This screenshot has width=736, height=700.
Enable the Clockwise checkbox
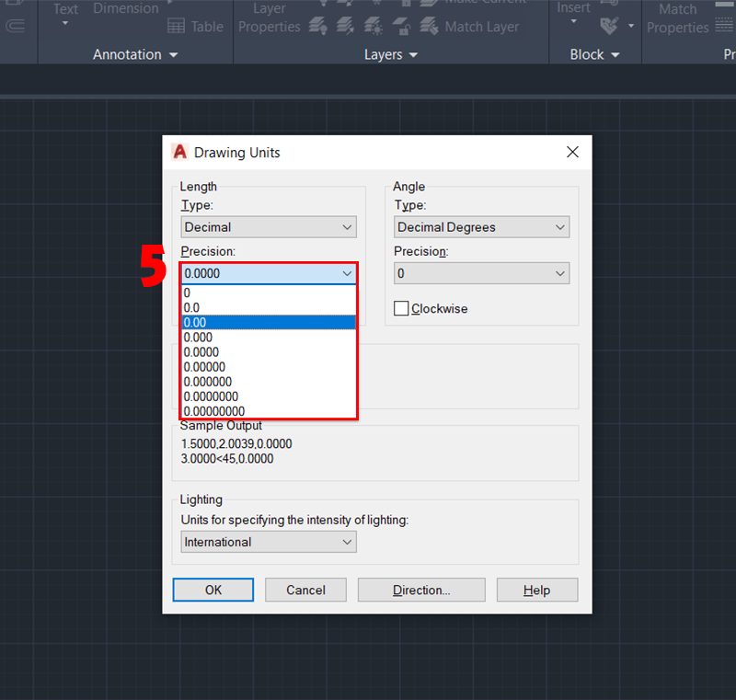pyautogui.click(x=401, y=309)
